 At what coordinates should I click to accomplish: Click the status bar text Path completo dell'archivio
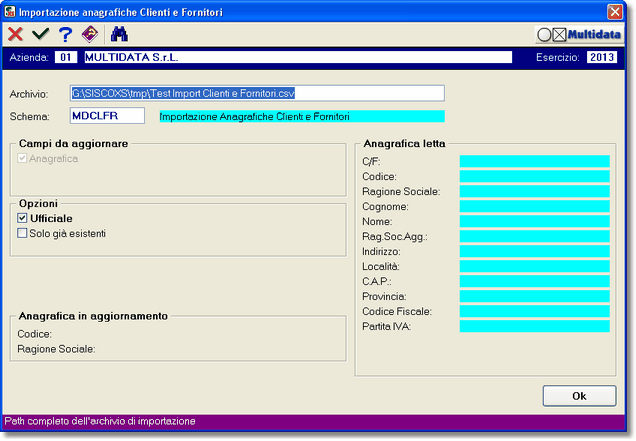click(x=100, y=421)
